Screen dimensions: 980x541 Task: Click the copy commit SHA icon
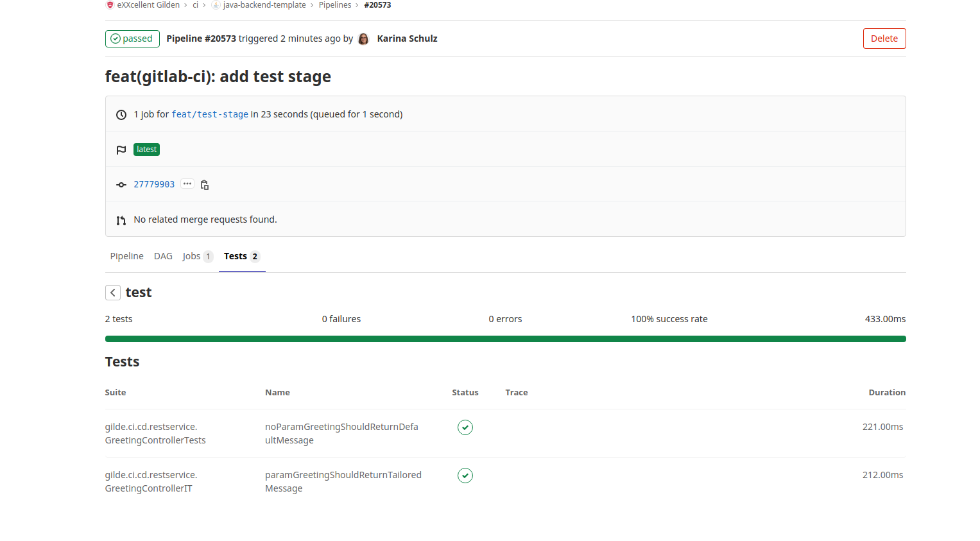coord(205,185)
